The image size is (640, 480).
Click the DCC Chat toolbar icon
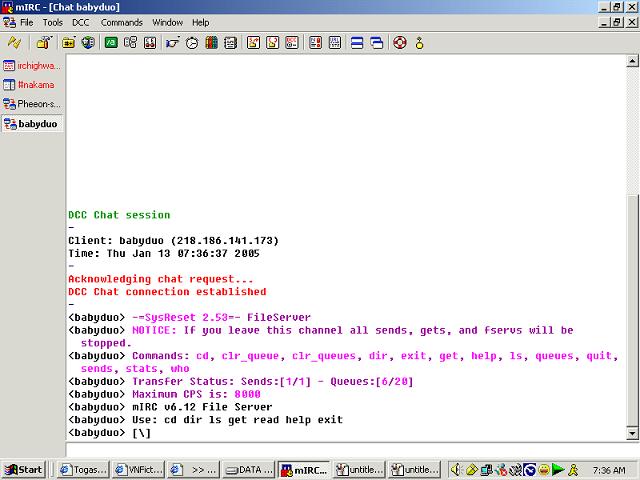click(x=273, y=42)
